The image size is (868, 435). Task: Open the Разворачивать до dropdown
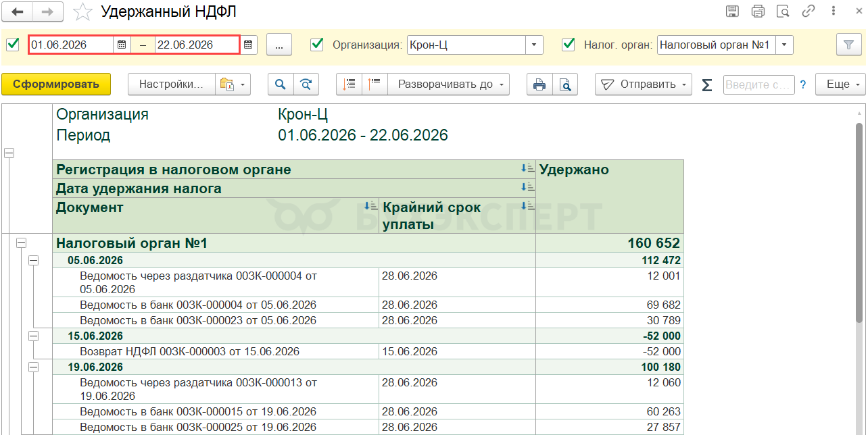(448, 84)
